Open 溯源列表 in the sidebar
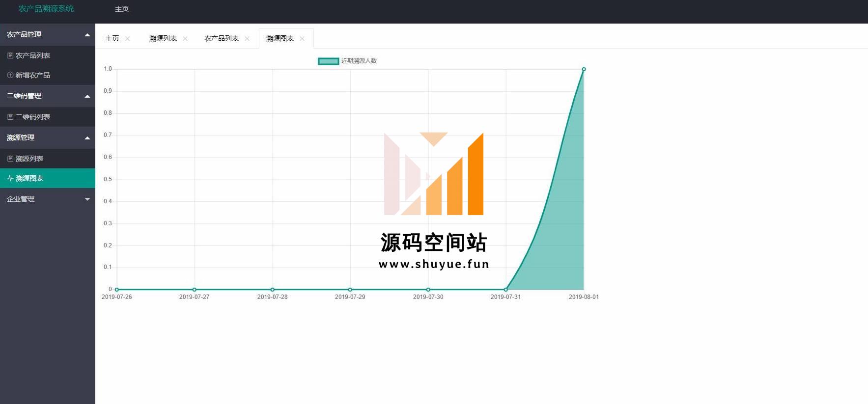 (x=48, y=159)
